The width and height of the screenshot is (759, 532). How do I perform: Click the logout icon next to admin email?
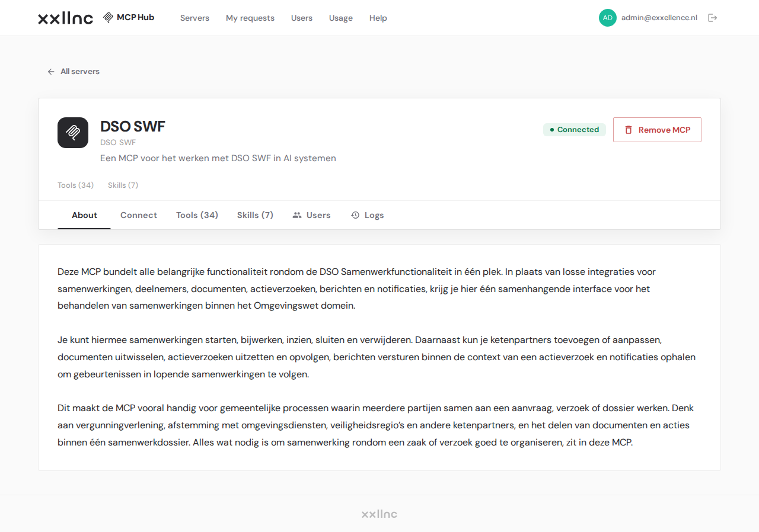coord(713,18)
